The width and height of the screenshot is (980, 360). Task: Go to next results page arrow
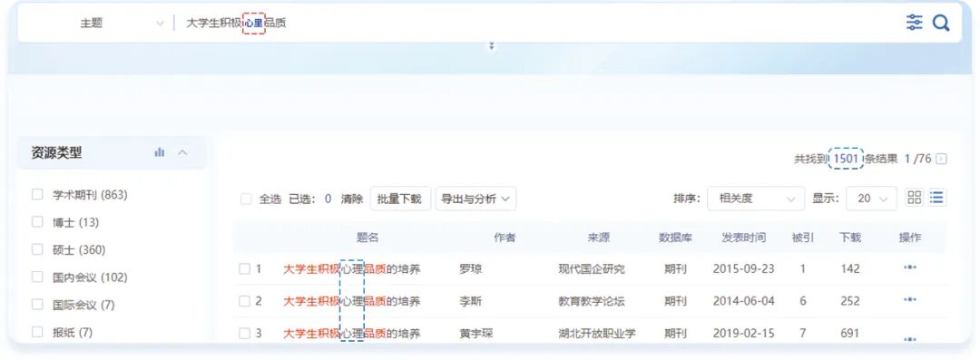click(941, 159)
